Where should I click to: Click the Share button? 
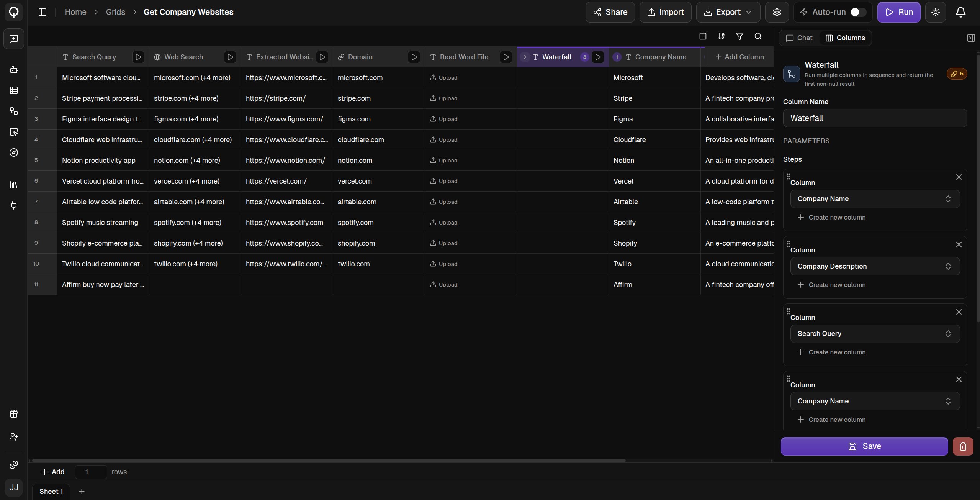(610, 12)
